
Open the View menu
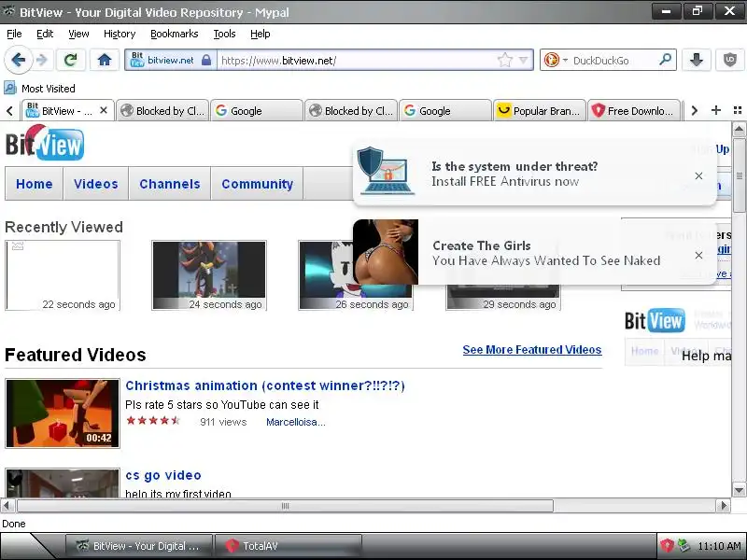[x=78, y=34]
